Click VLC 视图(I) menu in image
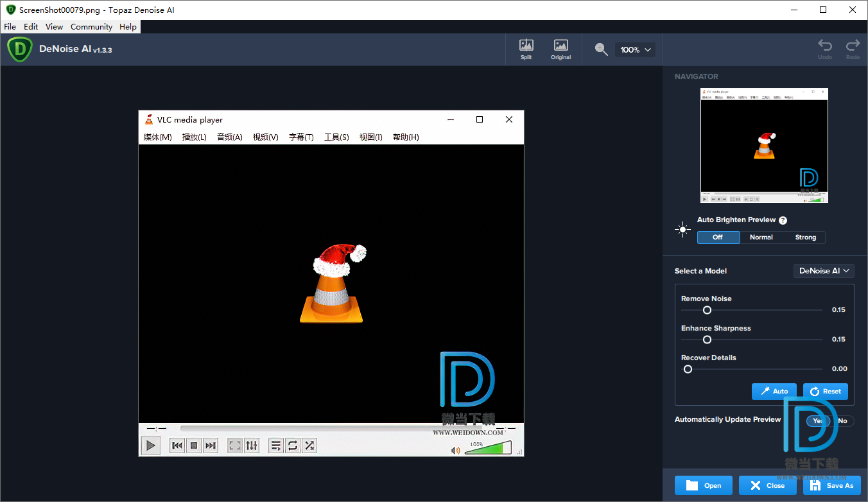Image resolution: width=868 pixels, height=502 pixels. click(x=371, y=137)
